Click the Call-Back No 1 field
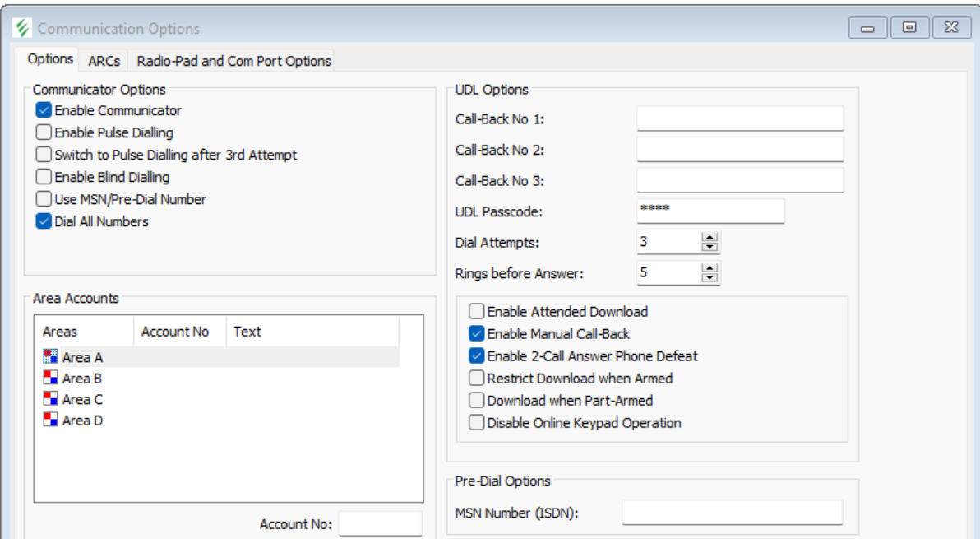This screenshot has width=980, height=539. point(740,118)
